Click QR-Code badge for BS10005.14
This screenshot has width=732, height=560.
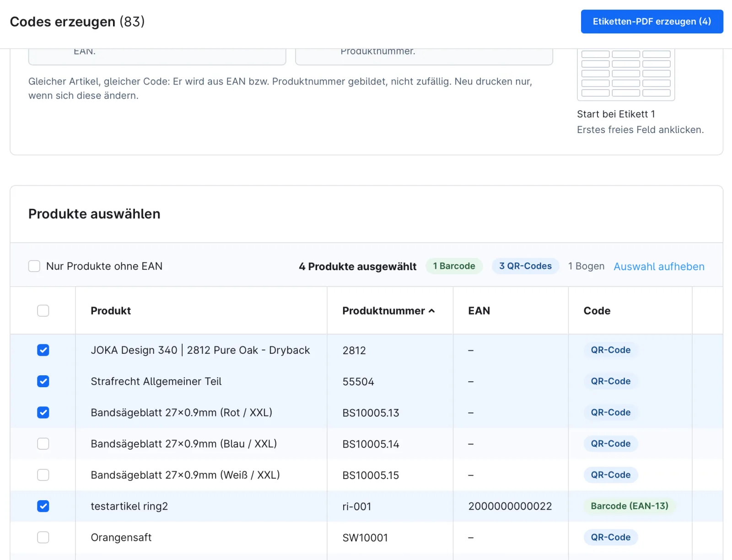tap(610, 443)
